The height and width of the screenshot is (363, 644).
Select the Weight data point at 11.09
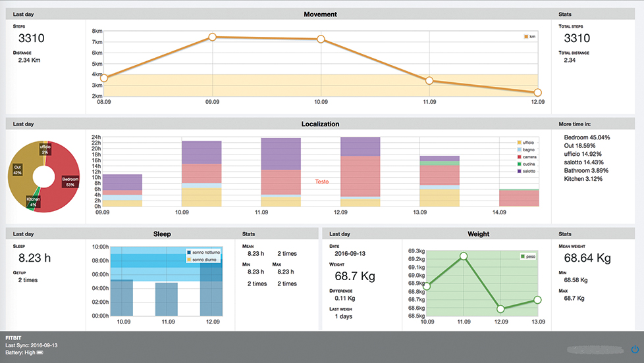(x=464, y=256)
